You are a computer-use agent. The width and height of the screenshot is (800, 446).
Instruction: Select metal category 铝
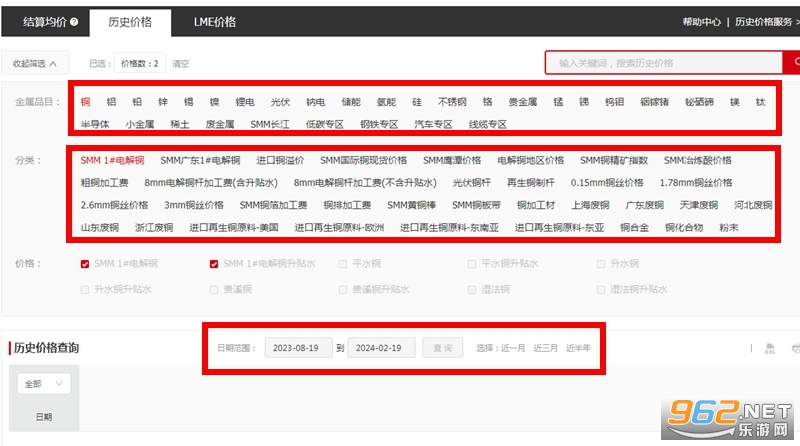(111, 102)
